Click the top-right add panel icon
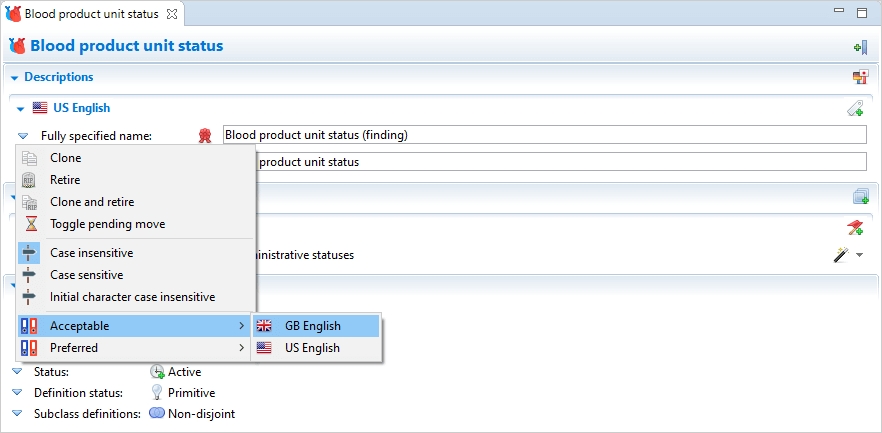This screenshot has width=882, height=433. click(859, 47)
